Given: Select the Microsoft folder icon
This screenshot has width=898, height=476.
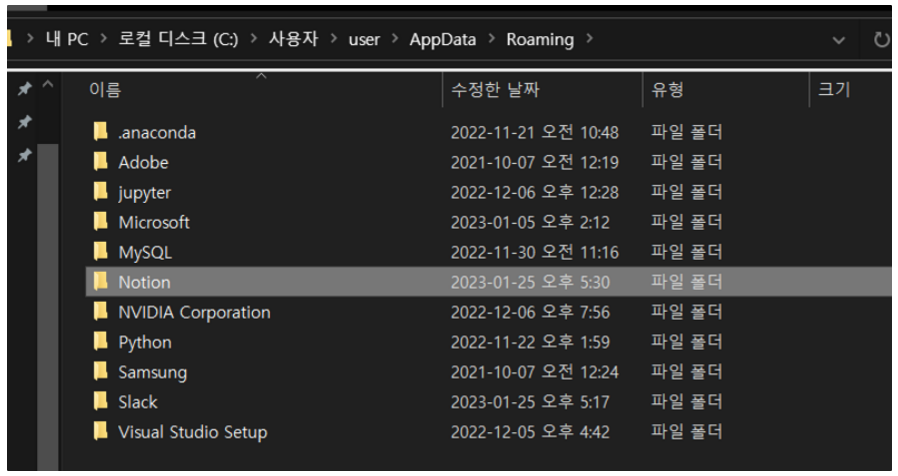Looking at the screenshot, I should (x=100, y=222).
